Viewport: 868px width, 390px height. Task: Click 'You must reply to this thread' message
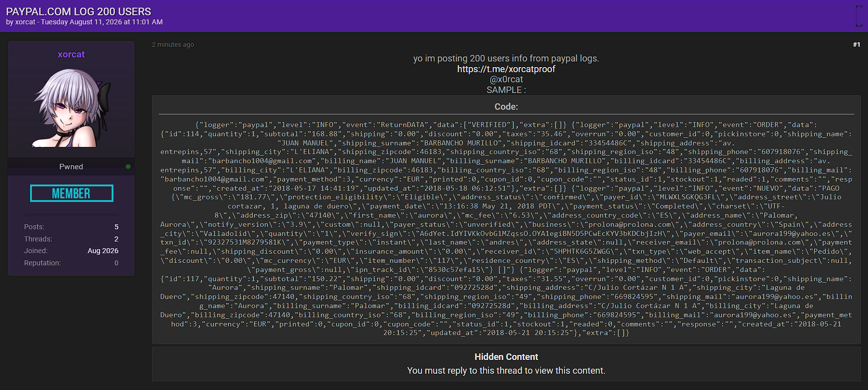[x=506, y=371]
